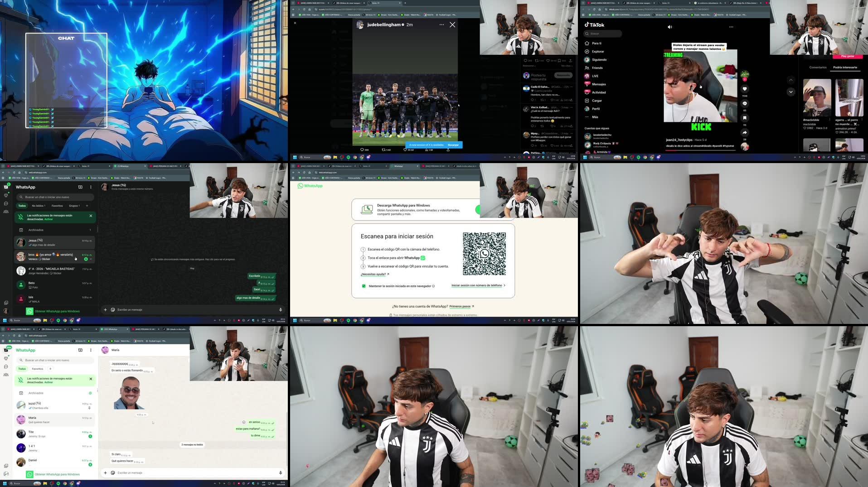868x487 pixels.
Task: Open the bros group chat in WhatsApp
Action: (54, 256)
